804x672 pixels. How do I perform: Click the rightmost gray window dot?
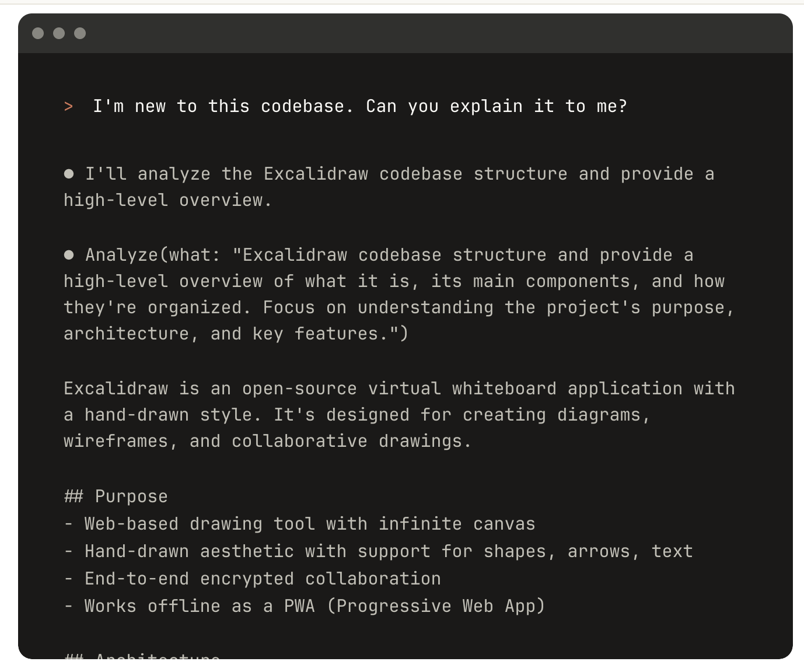pyautogui.click(x=80, y=33)
